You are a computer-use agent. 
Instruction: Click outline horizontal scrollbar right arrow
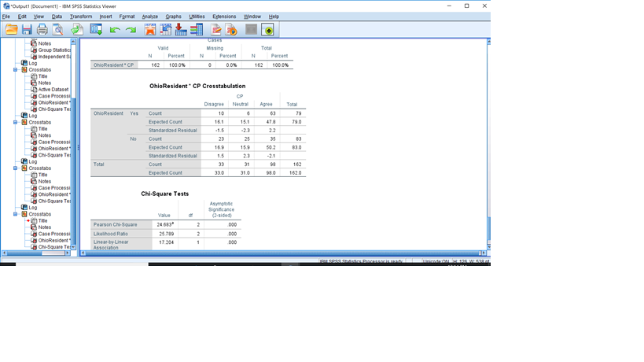point(68,253)
